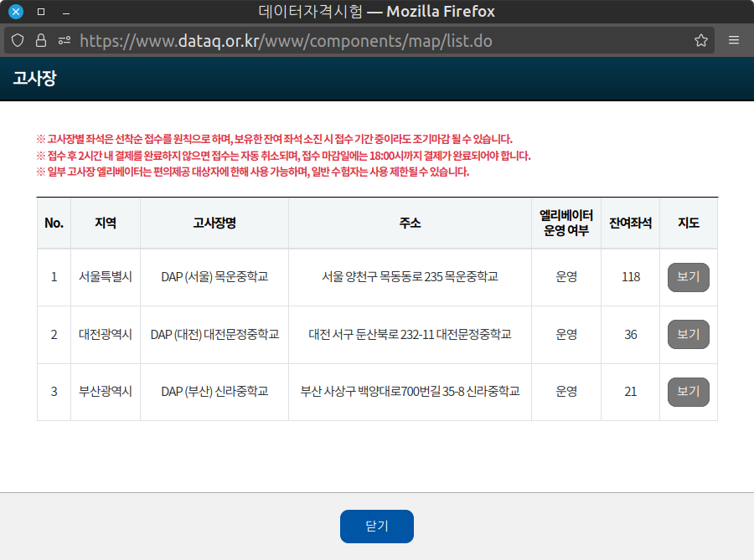The height and width of the screenshot is (560, 754).
Task: Click row number 3 cell
Action: pos(54,392)
